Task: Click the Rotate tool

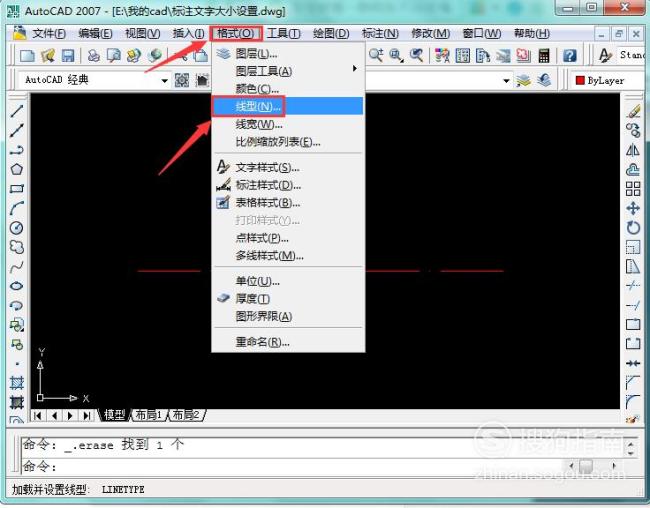Action: 633,228
